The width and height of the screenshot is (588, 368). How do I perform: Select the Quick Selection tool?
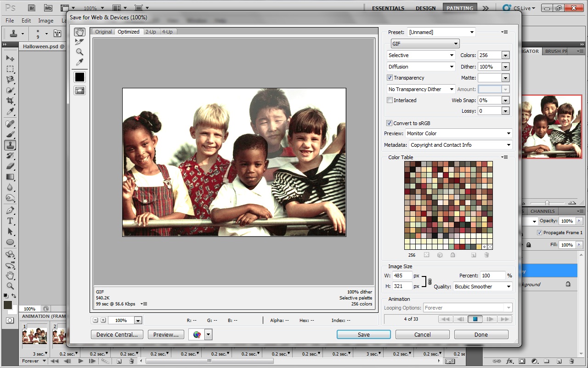10,90
